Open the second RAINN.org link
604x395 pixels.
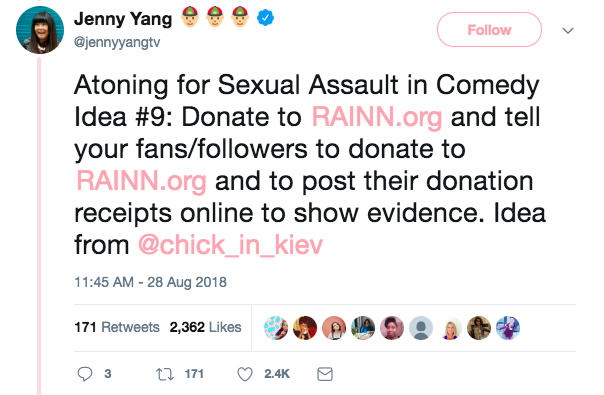tap(141, 181)
